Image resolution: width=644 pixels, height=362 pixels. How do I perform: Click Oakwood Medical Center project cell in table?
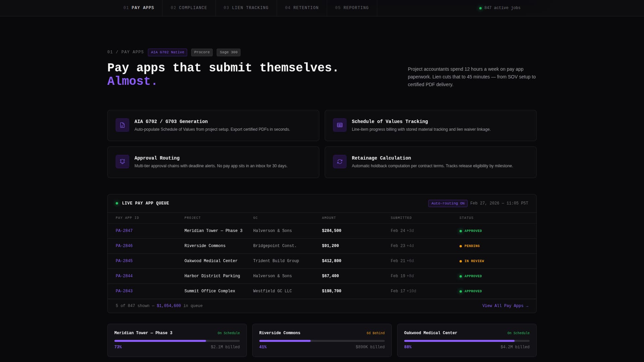[x=211, y=261]
